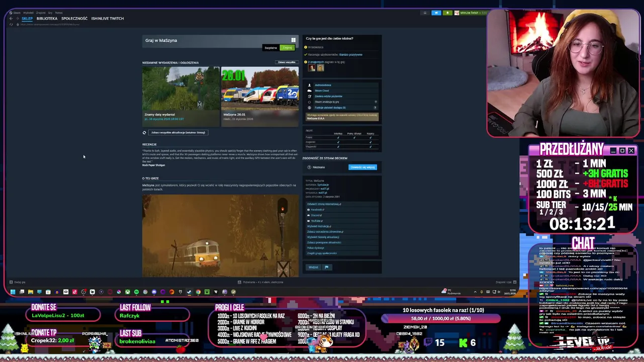Open the Discord link
The width and height of the screenshot is (644, 362).
315,215
